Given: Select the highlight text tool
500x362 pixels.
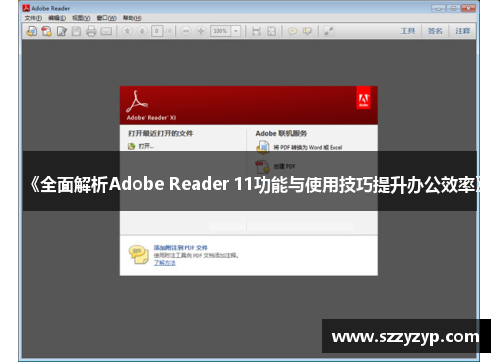Looking at the screenshot, I should (x=307, y=31).
